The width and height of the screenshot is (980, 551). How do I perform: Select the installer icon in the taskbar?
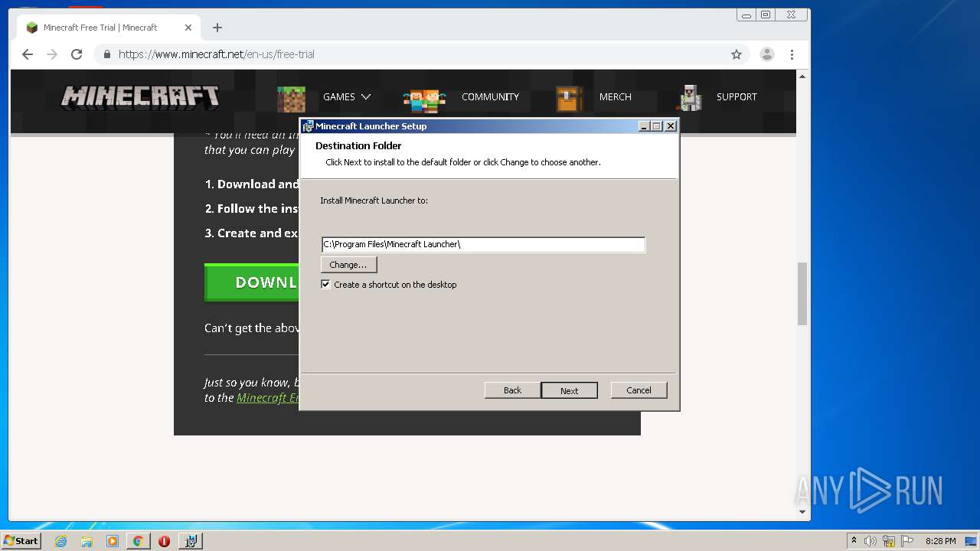point(190,541)
